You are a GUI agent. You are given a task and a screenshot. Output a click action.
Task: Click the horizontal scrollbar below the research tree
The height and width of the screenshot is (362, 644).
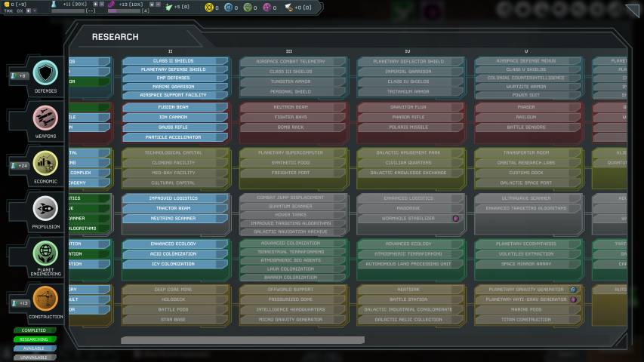click(242, 340)
